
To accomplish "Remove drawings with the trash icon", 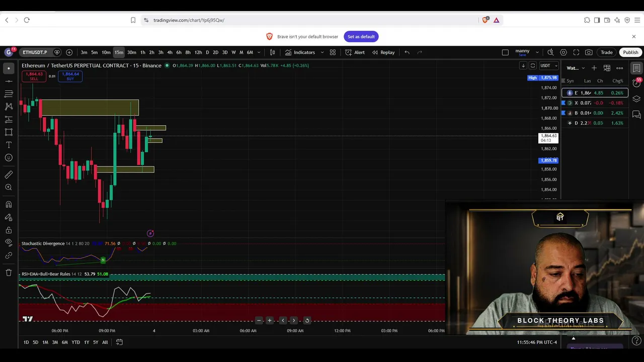I will tap(9, 273).
